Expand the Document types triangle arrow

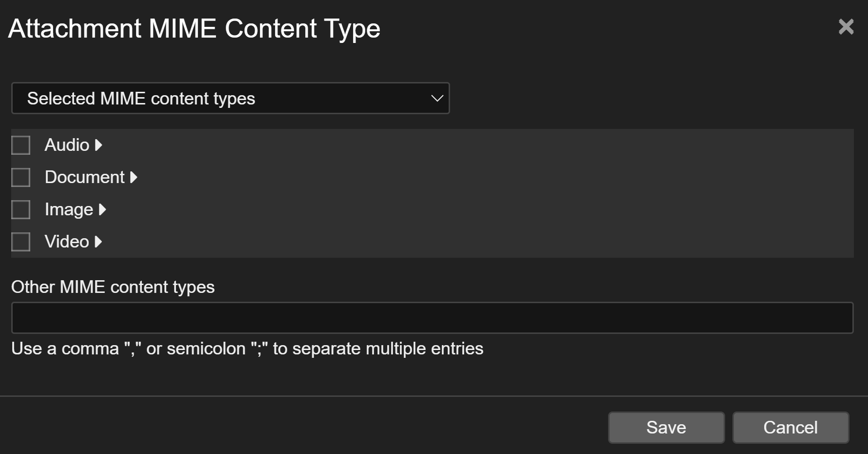(x=134, y=177)
